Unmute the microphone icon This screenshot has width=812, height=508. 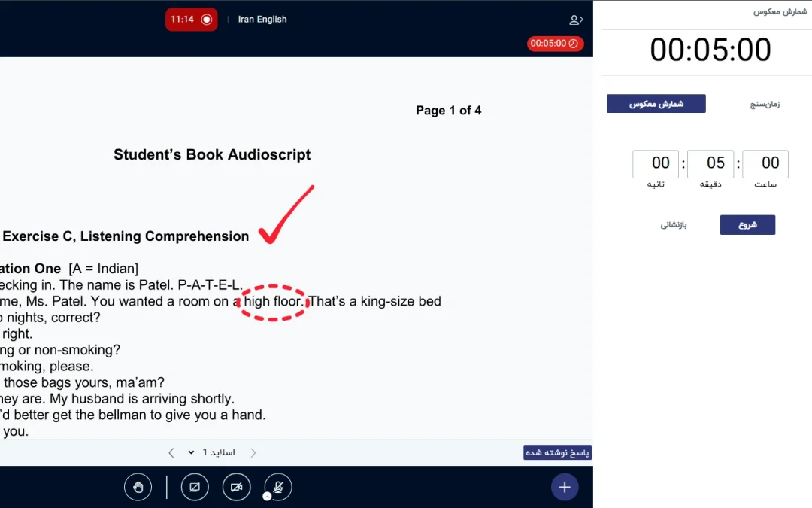click(278, 487)
